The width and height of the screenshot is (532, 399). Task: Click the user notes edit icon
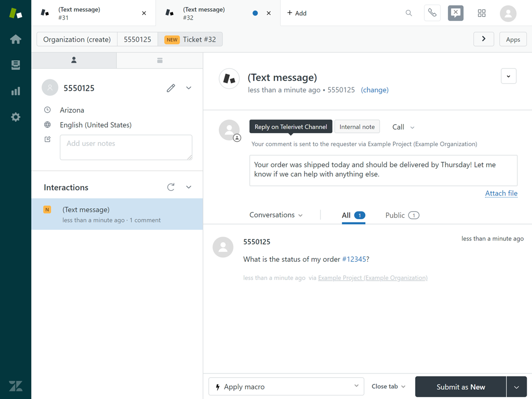[x=47, y=139]
